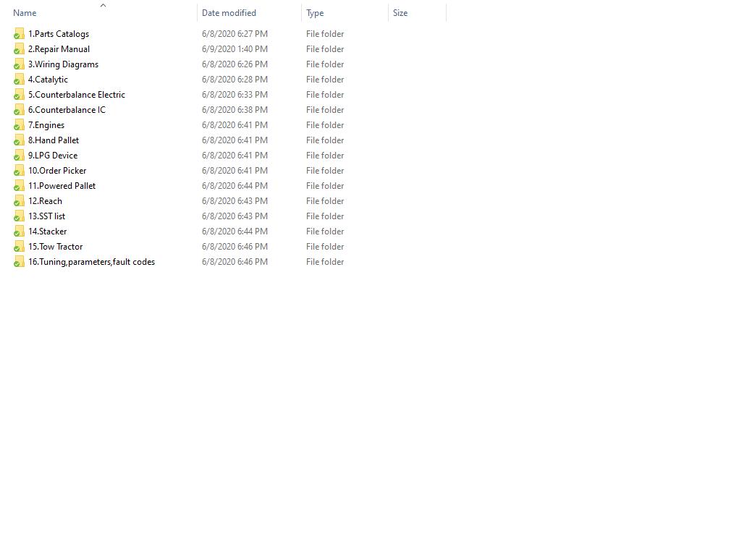731x560 pixels.
Task: Select the 7.Engines folder icon
Action: [x=19, y=125]
